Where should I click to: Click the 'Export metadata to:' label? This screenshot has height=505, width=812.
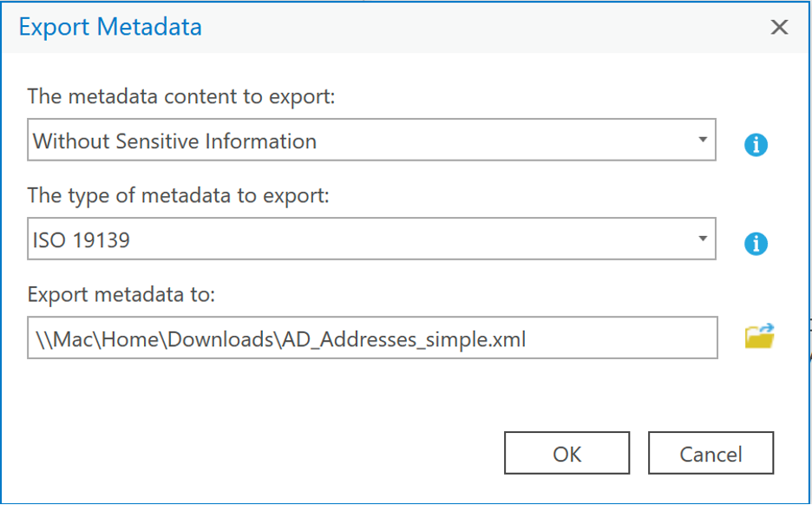(x=121, y=294)
